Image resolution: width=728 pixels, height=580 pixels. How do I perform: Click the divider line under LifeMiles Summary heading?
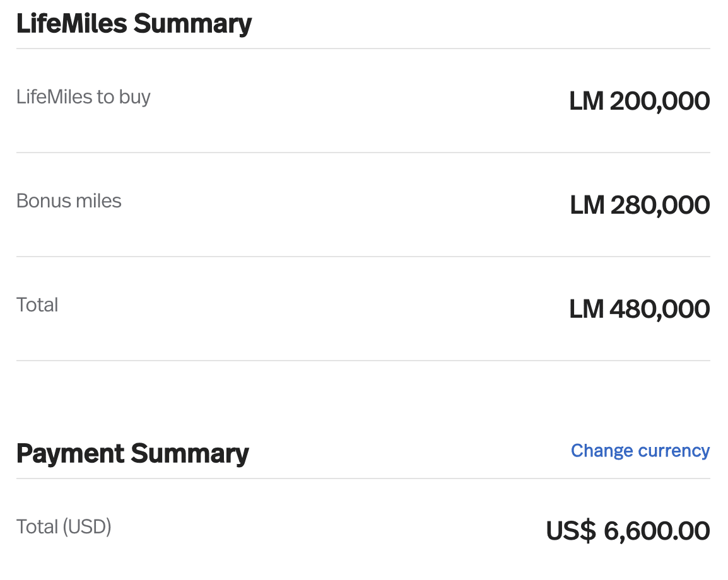(x=363, y=49)
